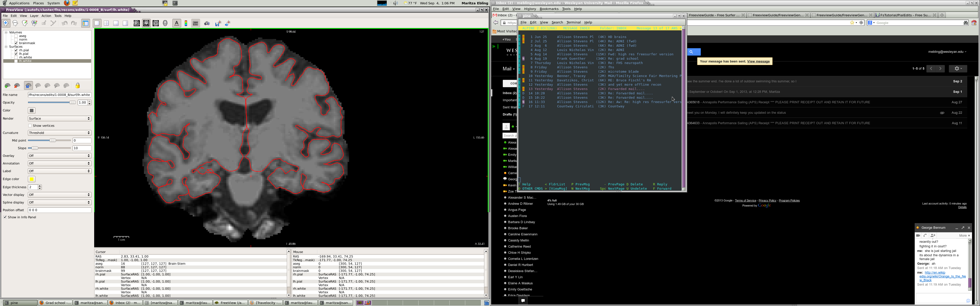This screenshot has width=980, height=306.
Task: Click the camera screenshot icon
Action: [207, 23]
